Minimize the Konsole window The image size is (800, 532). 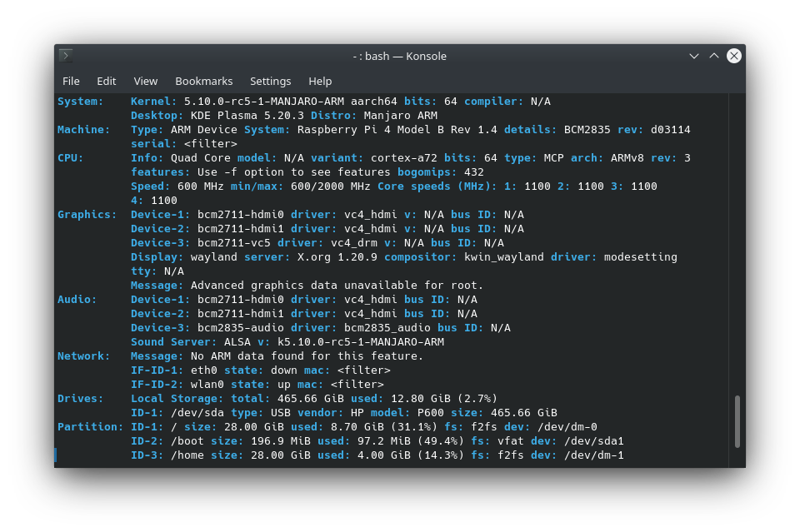coord(694,56)
